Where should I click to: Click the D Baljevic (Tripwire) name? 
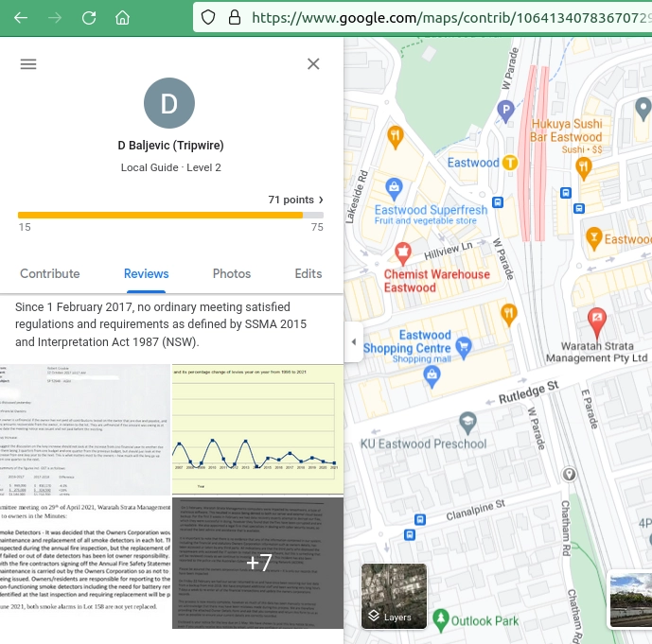[170, 146]
